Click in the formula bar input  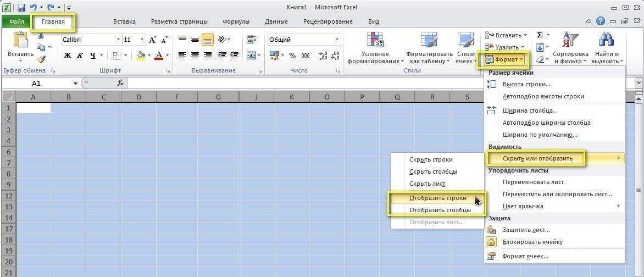coord(380,84)
